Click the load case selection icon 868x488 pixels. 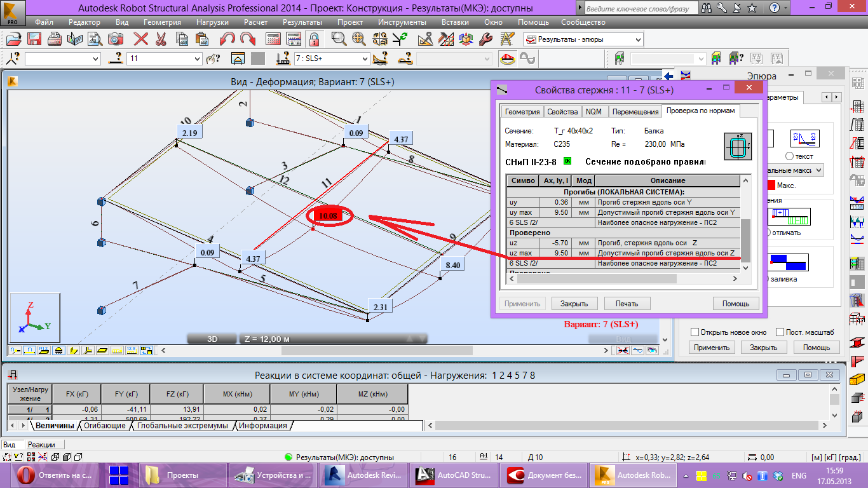click(284, 58)
